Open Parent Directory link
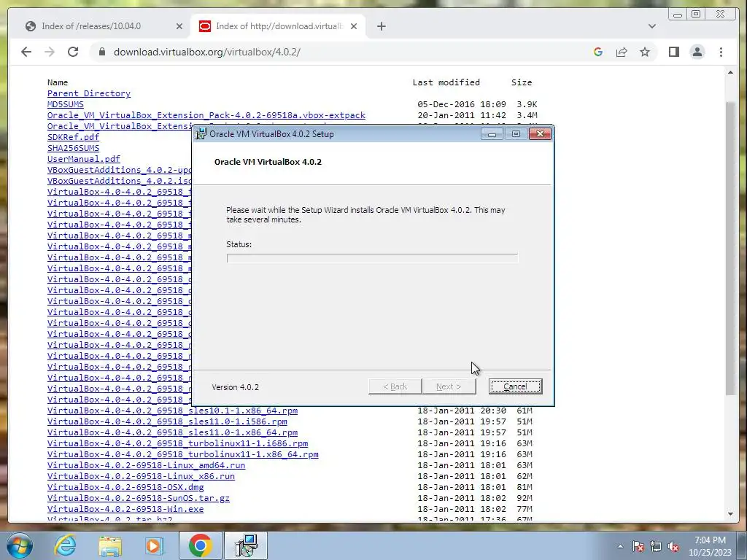The height and width of the screenshot is (560, 747). point(88,93)
